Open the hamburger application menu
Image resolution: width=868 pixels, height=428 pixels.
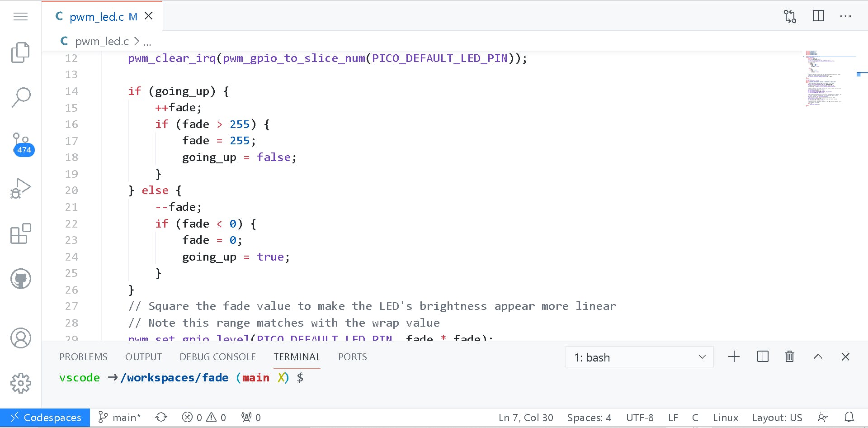pos(21,17)
